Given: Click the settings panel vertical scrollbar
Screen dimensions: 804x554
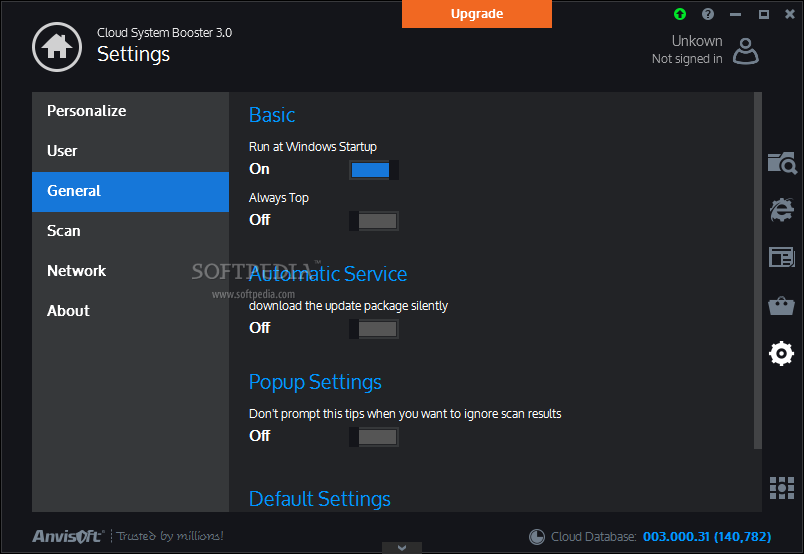Looking at the screenshot, I should (758, 271).
